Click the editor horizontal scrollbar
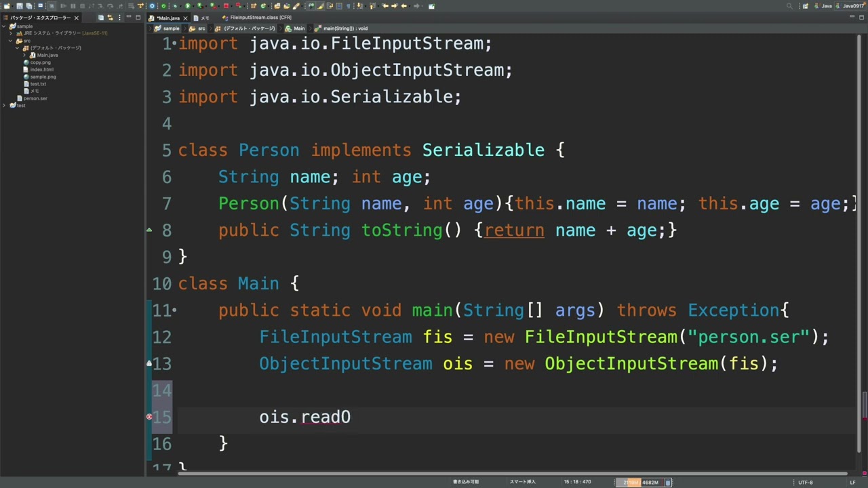 coord(512,473)
